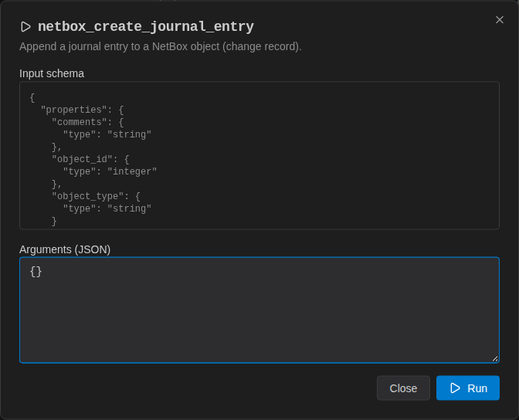This screenshot has width=519, height=420.
Task: Close the dialog with the X icon
Action: (x=499, y=20)
